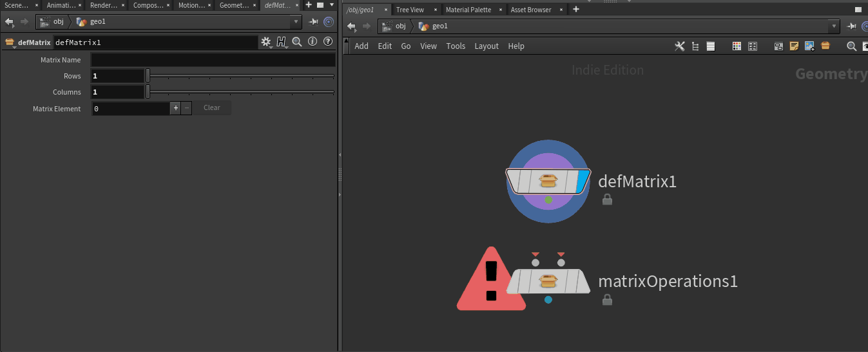Create a sticky note in network editor

tap(794, 46)
